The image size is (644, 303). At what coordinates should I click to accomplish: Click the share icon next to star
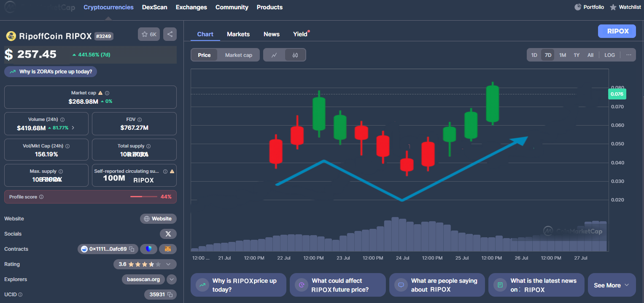click(170, 34)
